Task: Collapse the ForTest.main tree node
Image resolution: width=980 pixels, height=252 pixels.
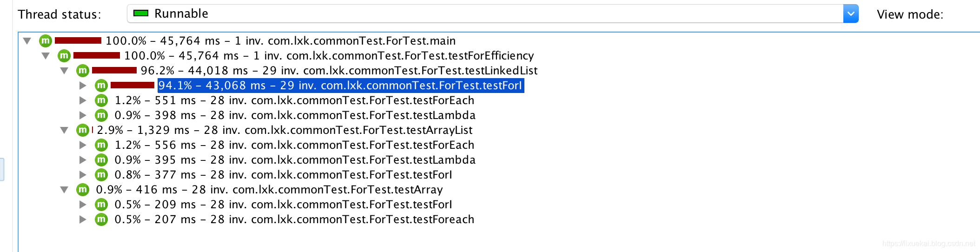Action: (x=27, y=41)
